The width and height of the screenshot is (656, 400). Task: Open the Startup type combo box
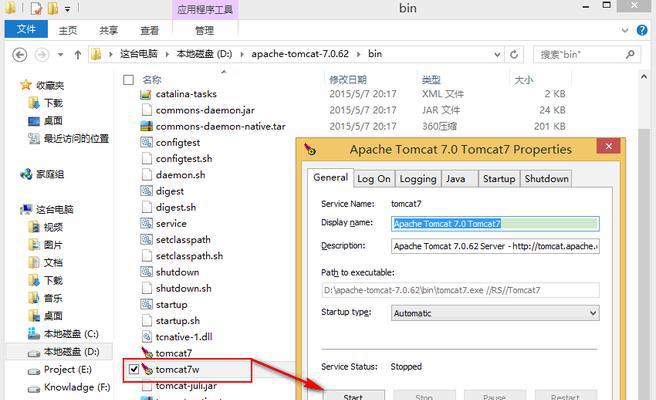[495, 313]
